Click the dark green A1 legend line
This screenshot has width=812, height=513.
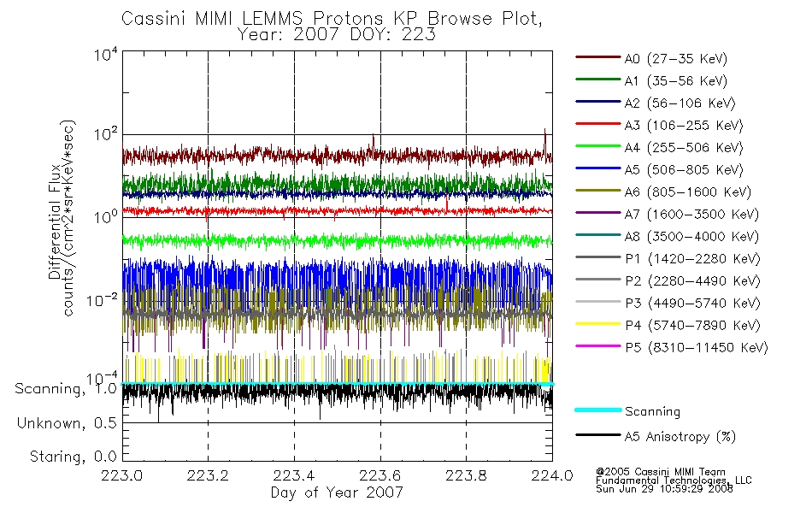coord(598,80)
